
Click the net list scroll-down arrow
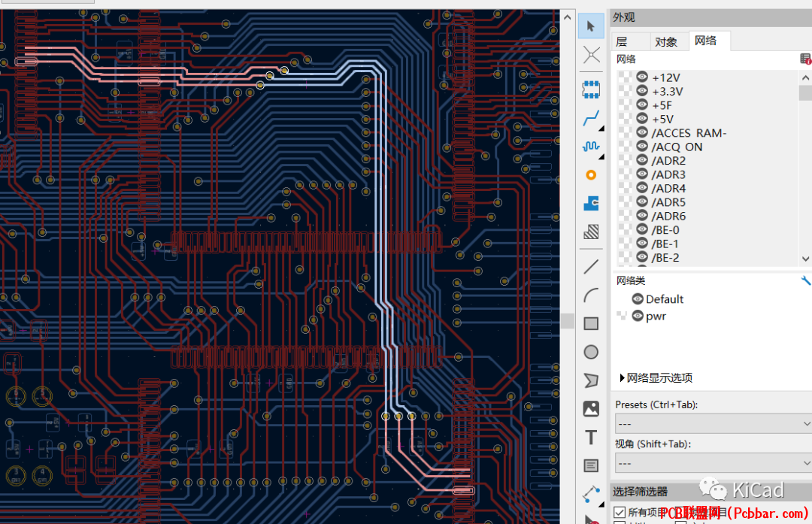tap(805, 259)
